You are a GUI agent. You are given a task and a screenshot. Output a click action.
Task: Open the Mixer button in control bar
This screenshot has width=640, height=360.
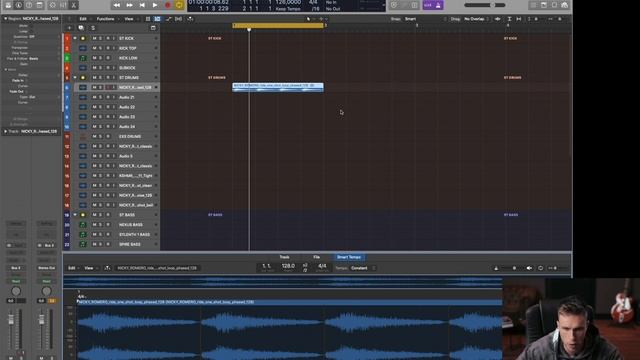pos(63,5)
